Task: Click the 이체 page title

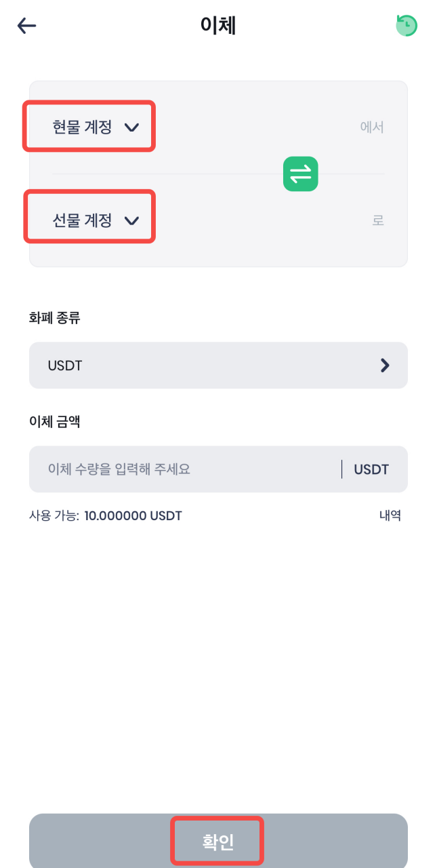Action: (x=218, y=26)
